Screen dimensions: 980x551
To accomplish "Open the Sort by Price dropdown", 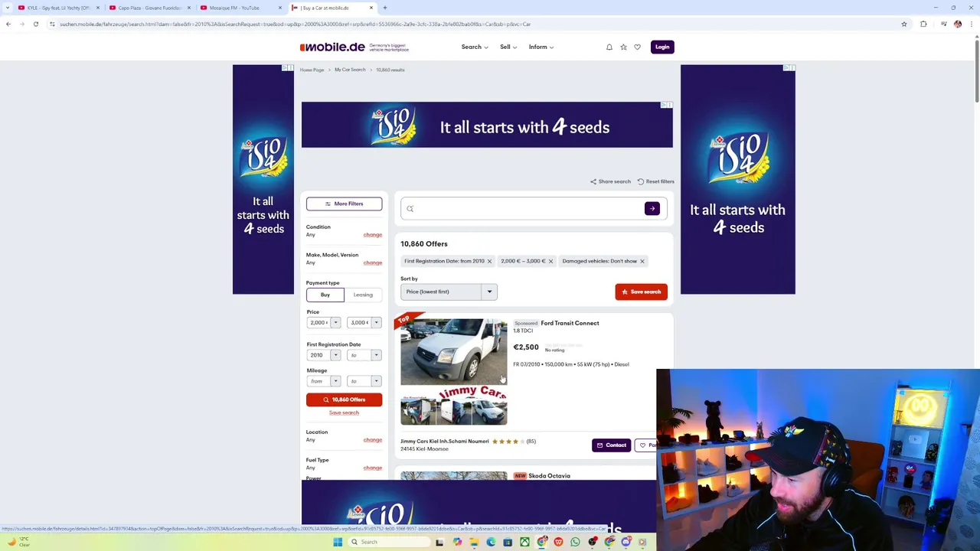I will [449, 292].
